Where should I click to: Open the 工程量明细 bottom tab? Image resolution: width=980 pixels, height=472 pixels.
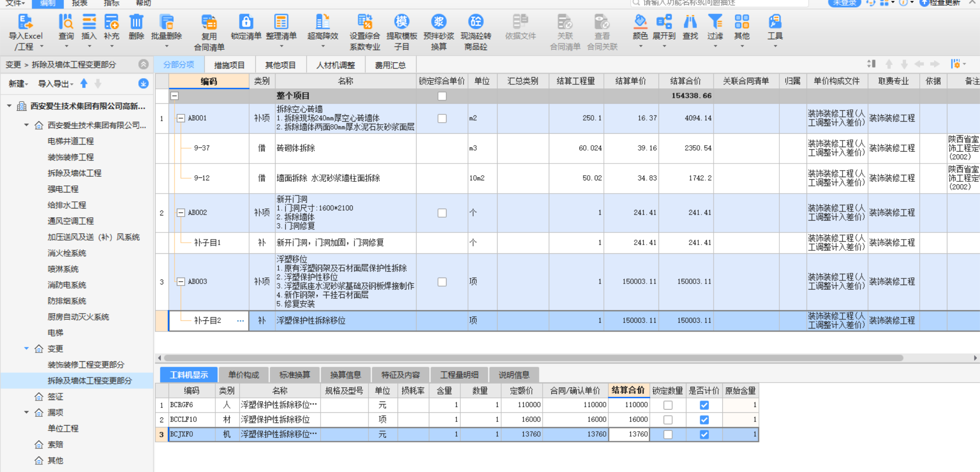tap(459, 375)
